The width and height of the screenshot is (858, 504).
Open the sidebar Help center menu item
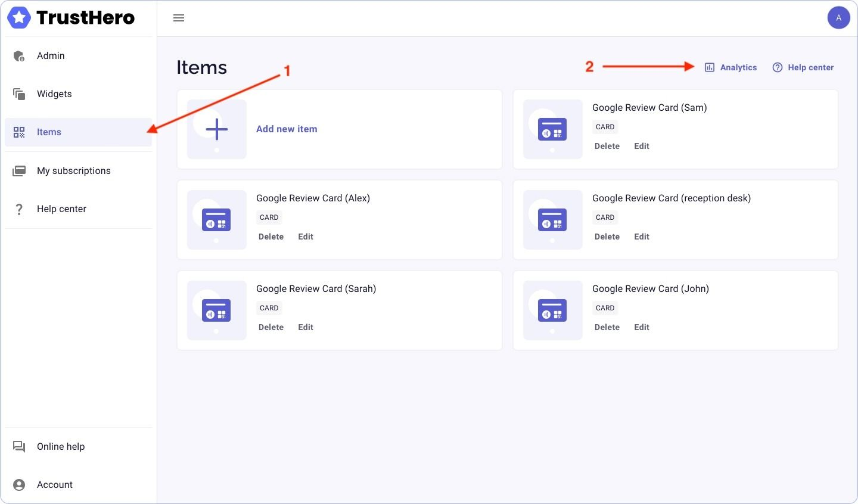[61, 209]
